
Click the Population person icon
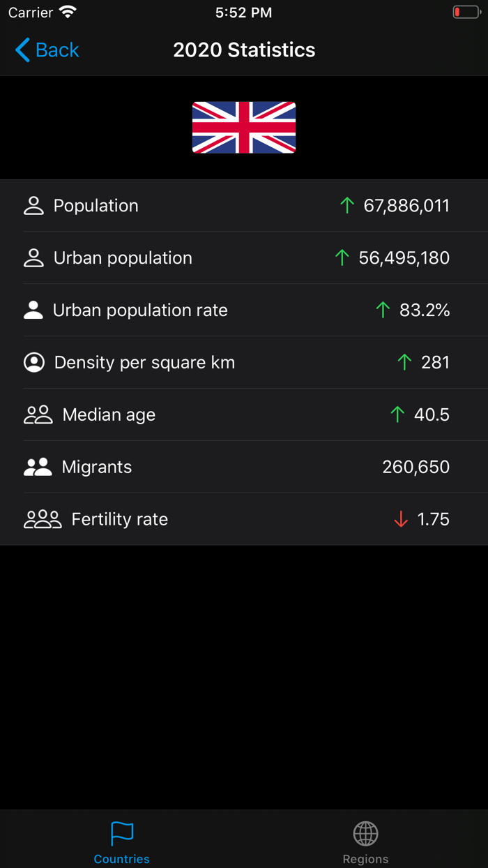[x=33, y=205]
